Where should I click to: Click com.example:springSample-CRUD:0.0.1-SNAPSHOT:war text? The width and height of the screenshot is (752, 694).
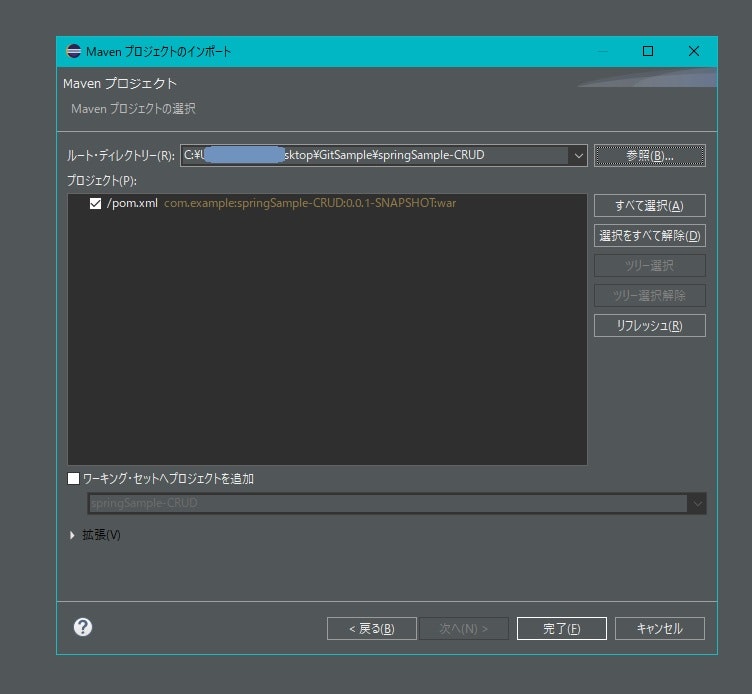tap(310, 203)
